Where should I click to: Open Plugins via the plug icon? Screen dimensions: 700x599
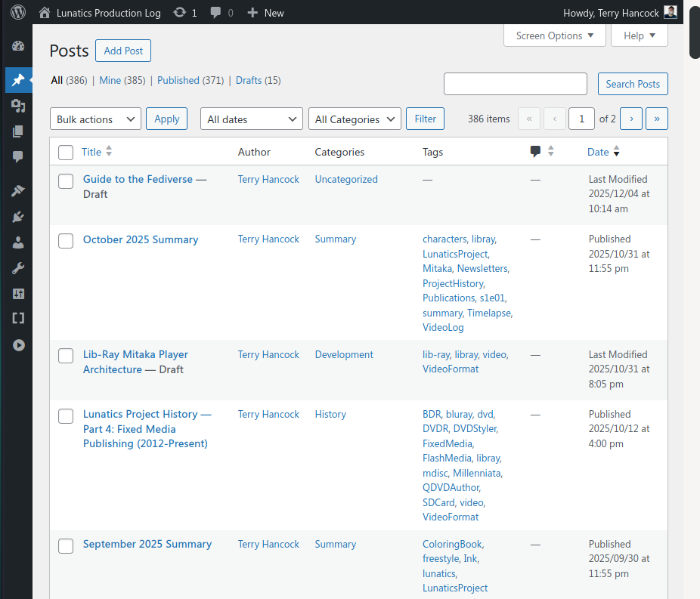pos(18,217)
